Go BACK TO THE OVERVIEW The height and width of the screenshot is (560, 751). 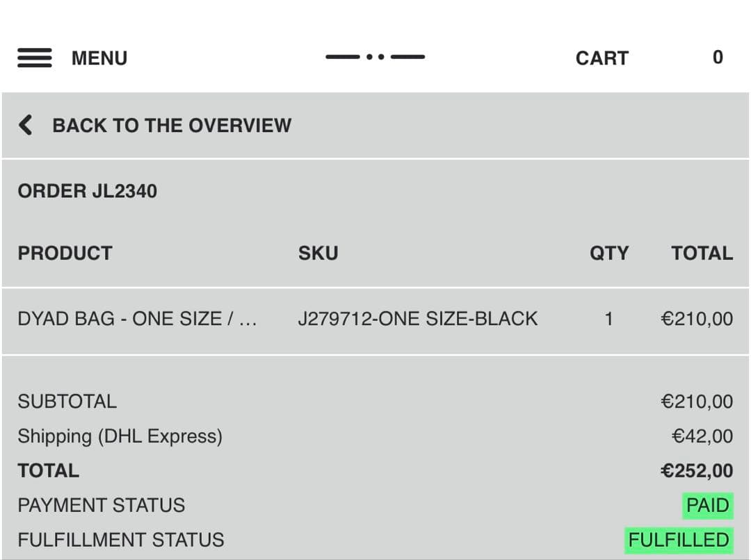pyautogui.click(x=172, y=126)
